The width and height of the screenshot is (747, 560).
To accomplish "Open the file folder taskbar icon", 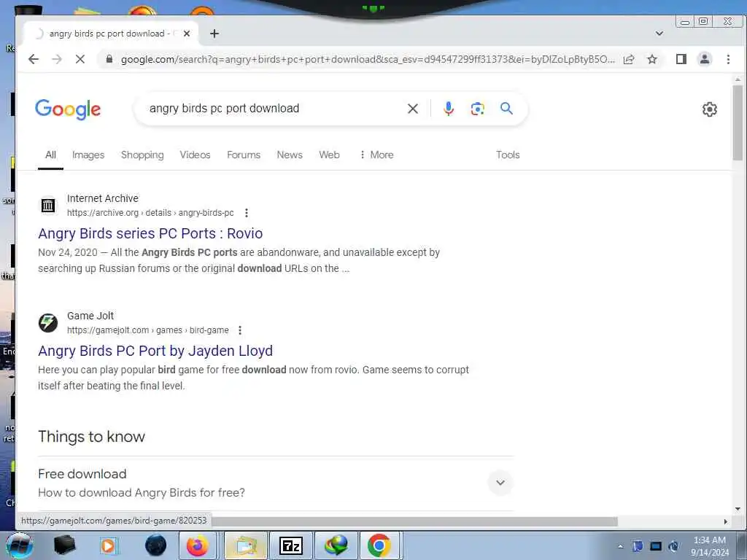I will tap(245, 545).
